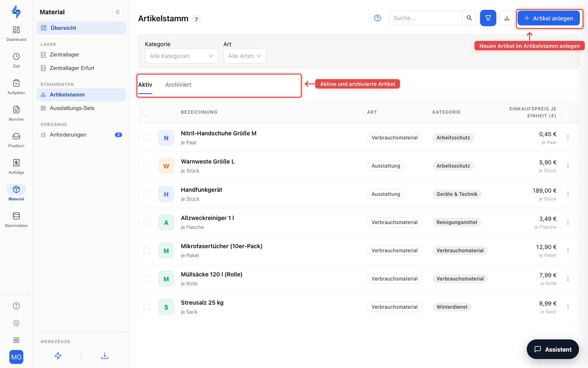Open the Postfach inbox icon
The image size is (588, 368).
click(x=16, y=136)
